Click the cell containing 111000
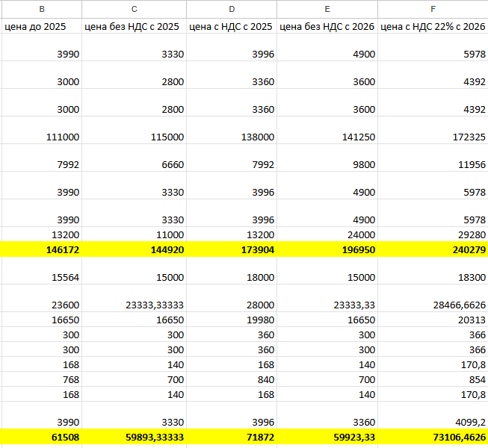 [x=41, y=137]
